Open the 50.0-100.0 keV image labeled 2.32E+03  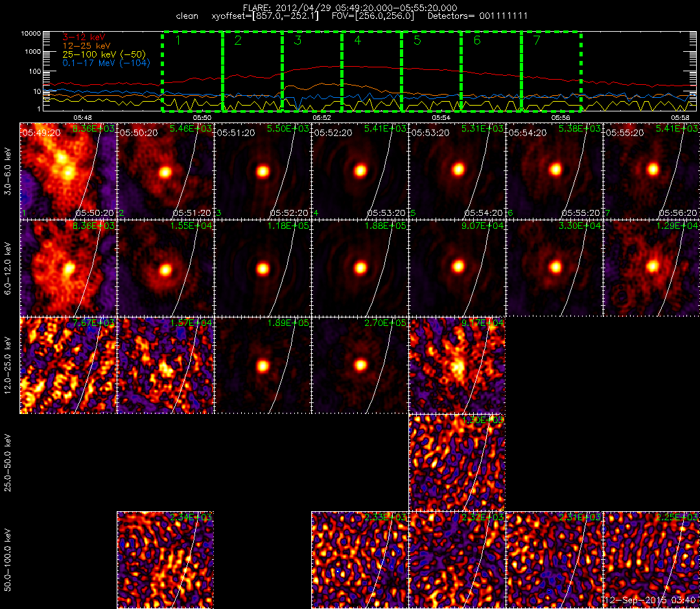coord(457,560)
